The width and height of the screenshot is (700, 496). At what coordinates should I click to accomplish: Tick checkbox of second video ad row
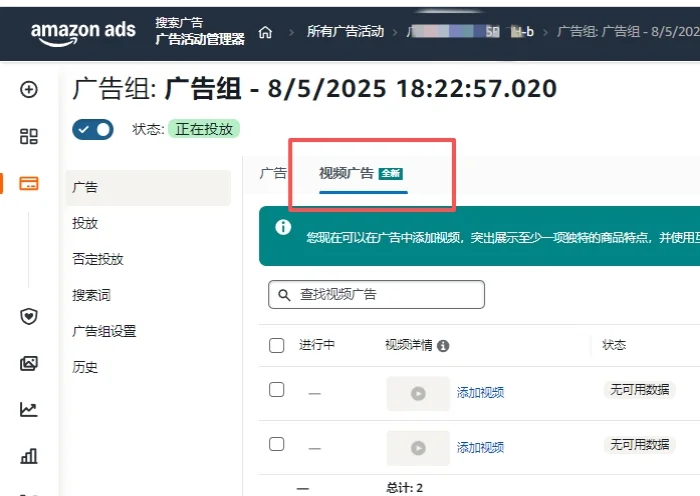coord(277,444)
